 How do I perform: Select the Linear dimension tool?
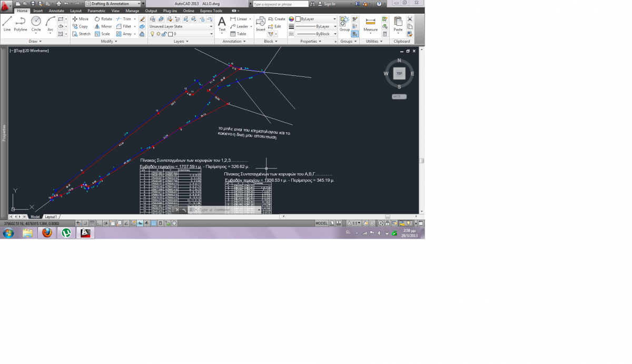click(239, 19)
